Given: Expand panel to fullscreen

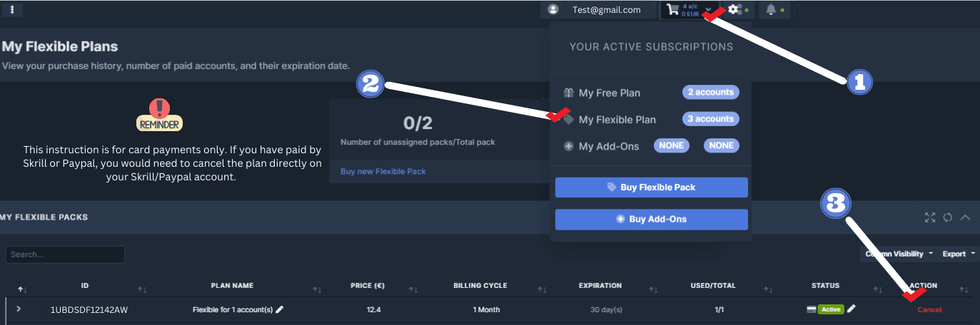Looking at the screenshot, I should (x=929, y=217).
